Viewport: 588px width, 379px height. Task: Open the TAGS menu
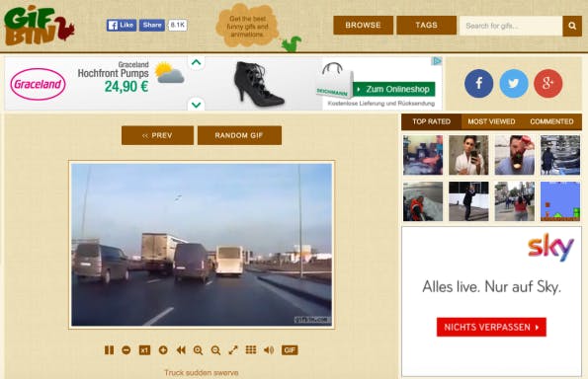pos(426,25)
